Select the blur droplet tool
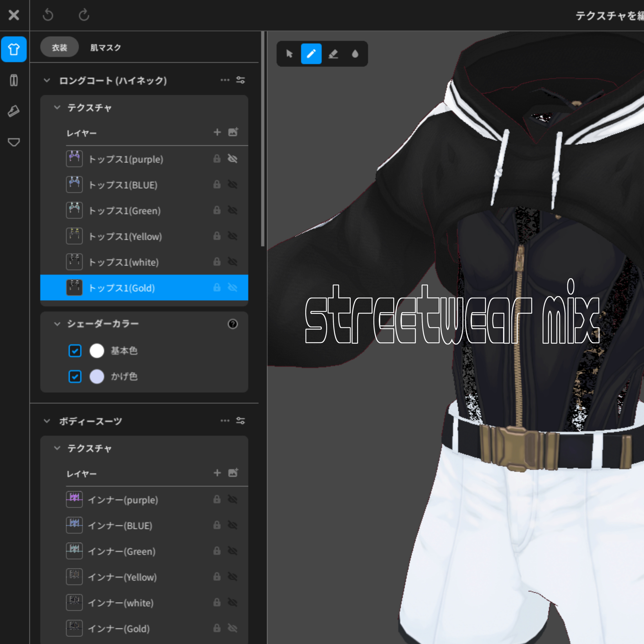This screenshot has width=644, height=644. click(355, 54)
